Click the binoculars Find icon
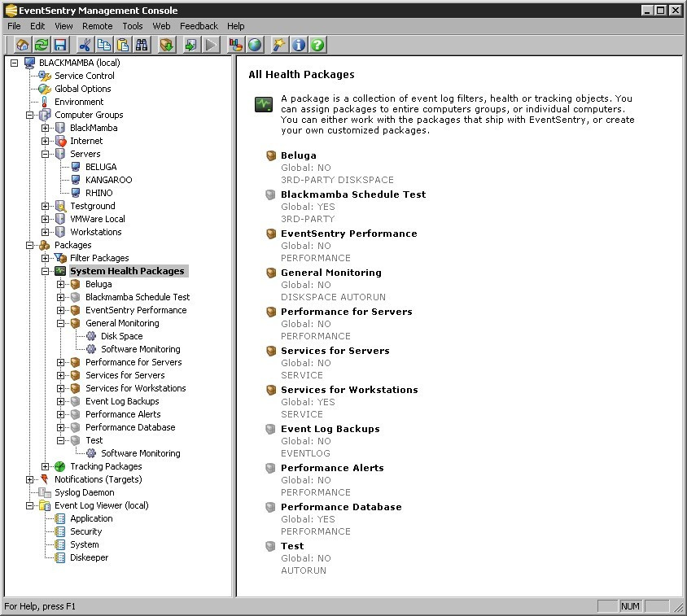687x616 pixels. pos(142,45)
